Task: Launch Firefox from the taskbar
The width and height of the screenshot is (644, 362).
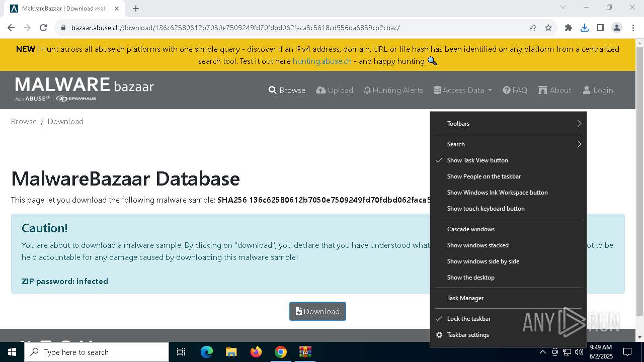Action: tap(256, 352)
